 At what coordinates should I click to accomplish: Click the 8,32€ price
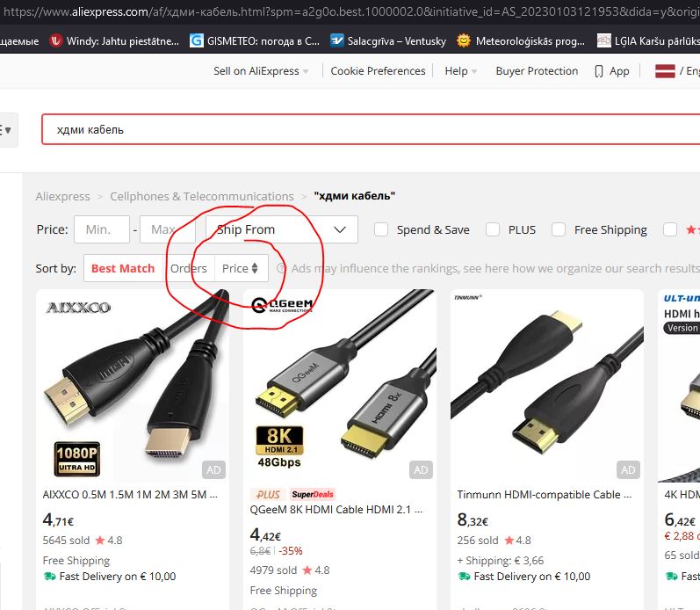[x=473, y=519]
